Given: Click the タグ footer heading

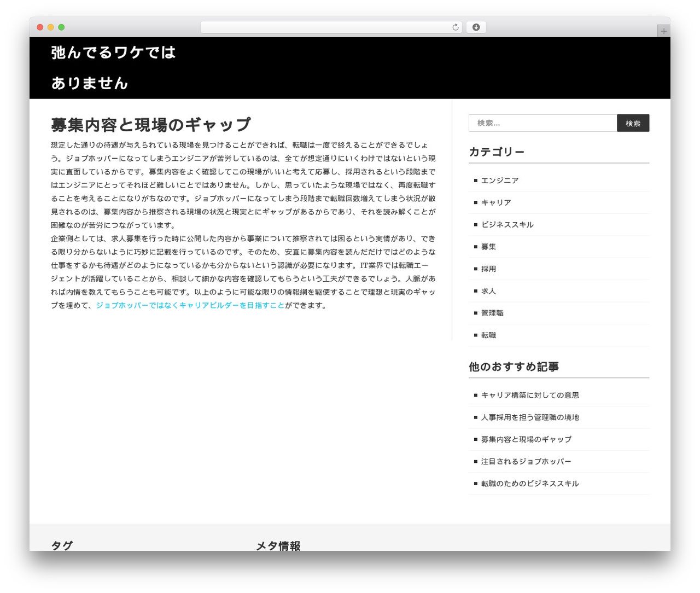Looking at the screenshot, I should [x=62, y=545].
